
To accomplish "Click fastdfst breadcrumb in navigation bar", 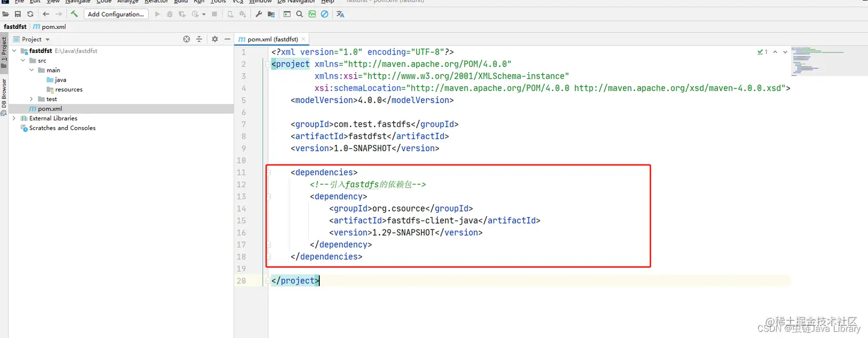I will (x=15, y=27).
